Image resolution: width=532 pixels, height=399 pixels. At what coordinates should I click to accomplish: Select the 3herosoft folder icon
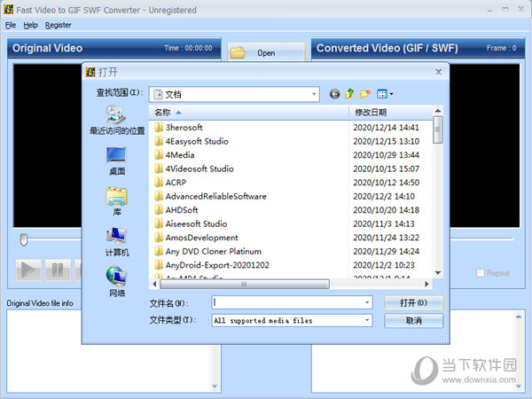coord(159,128)
